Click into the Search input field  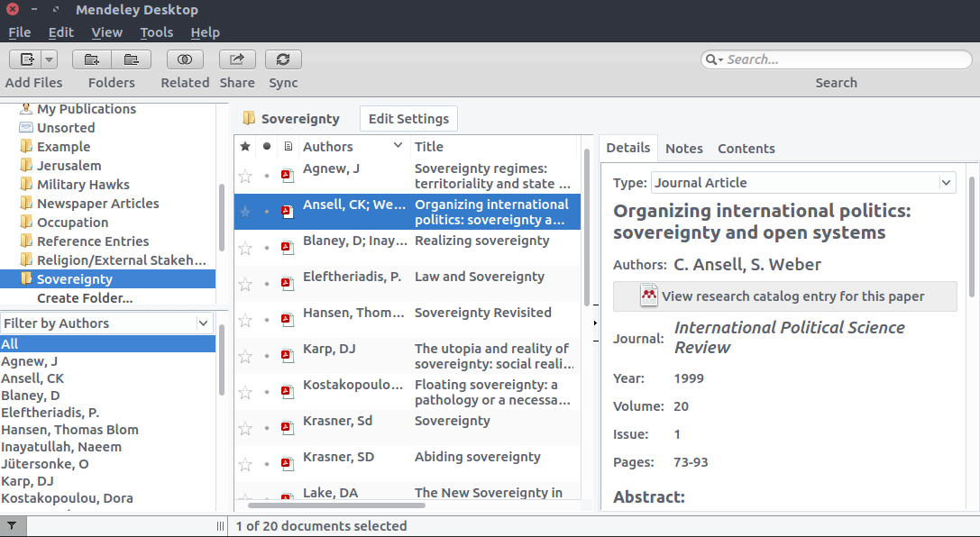[843, 59]
